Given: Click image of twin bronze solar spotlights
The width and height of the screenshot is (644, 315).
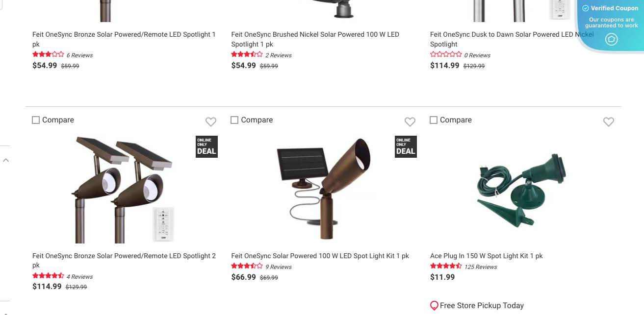Looking at the screenshot, I should point(124,190).
